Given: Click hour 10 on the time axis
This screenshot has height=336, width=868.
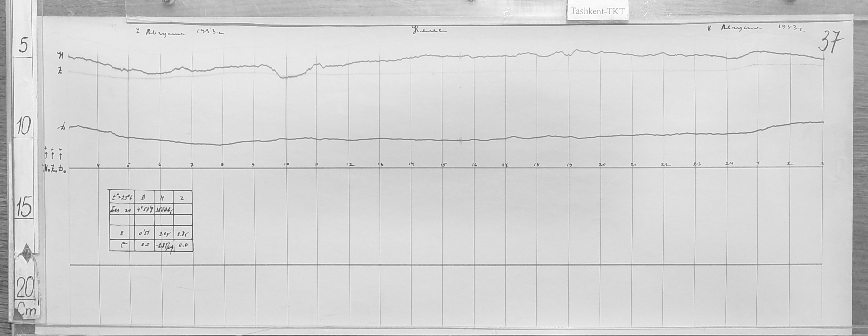Looking at the screenshot, I should [x=287, y=164].
